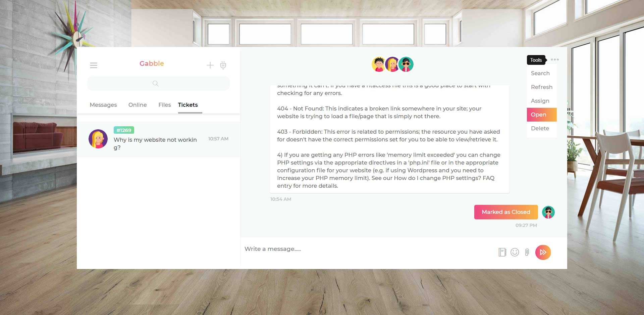Screen dimensions: 644x315
Task: Toggle the three-dots Tools menu
Action: coord(555,60)
